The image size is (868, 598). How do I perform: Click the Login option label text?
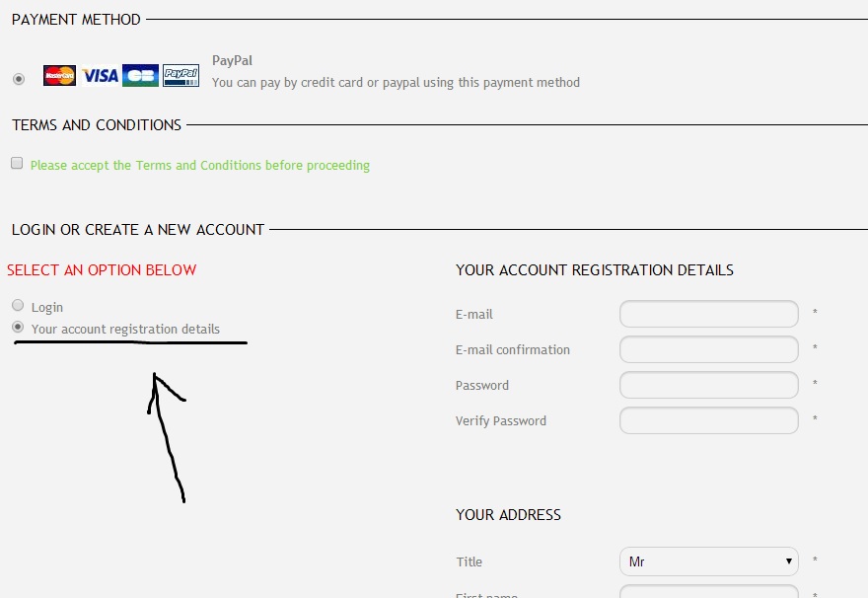click(x=47, y=308)
